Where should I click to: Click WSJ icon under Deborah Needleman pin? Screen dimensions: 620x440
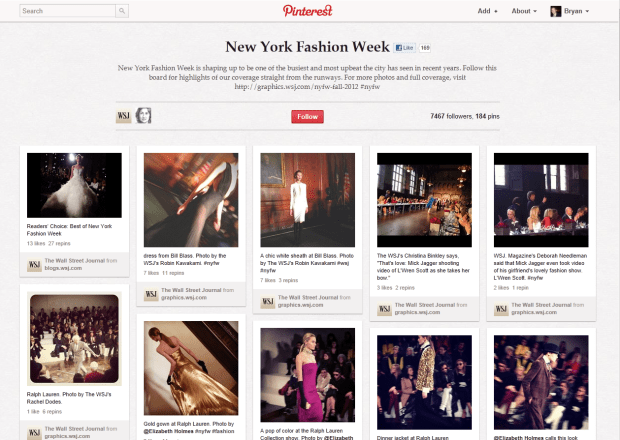501,309
